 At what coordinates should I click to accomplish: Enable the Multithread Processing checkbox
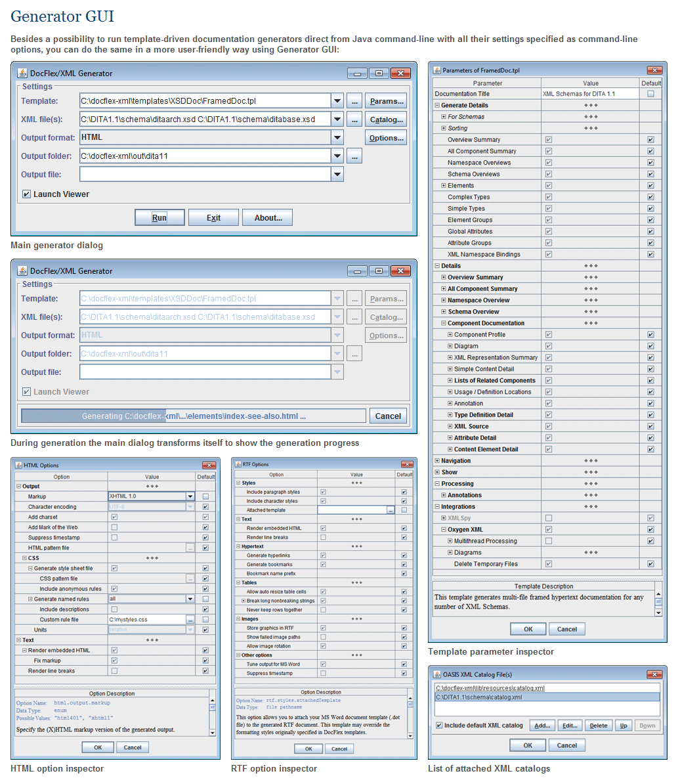549,541
